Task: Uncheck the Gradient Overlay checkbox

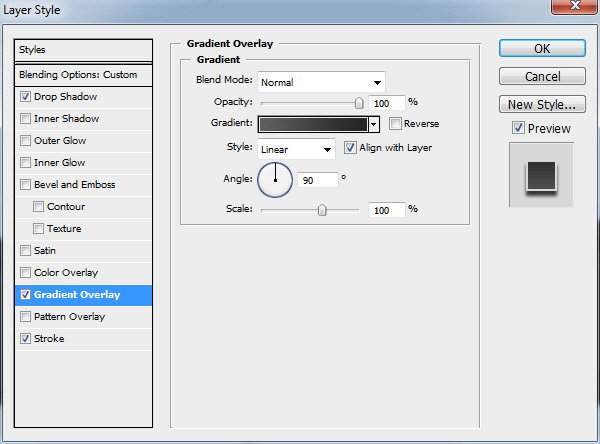Action: (x=25, y=295)
